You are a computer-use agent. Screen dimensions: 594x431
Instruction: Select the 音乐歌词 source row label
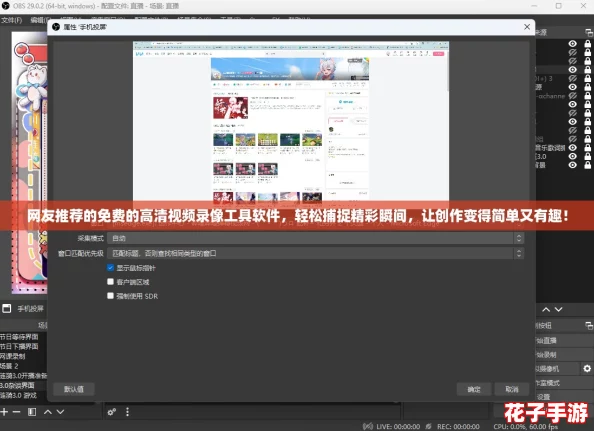point(550,148)
